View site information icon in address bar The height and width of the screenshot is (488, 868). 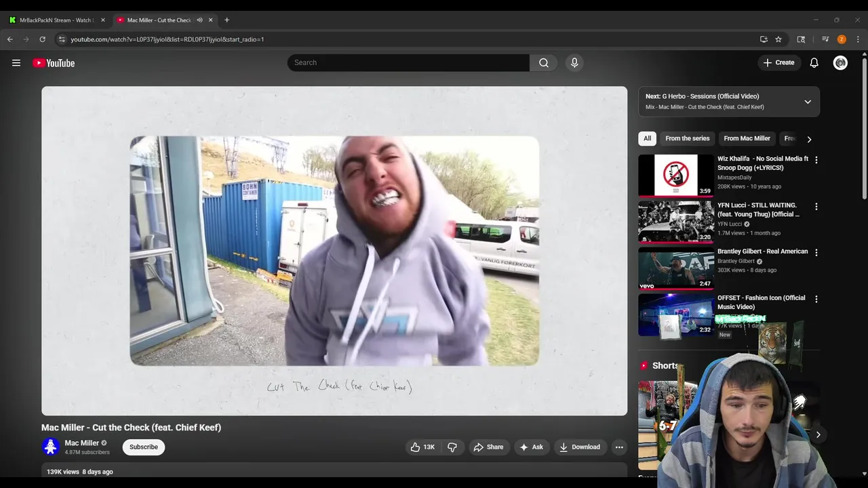pos(62,39)
